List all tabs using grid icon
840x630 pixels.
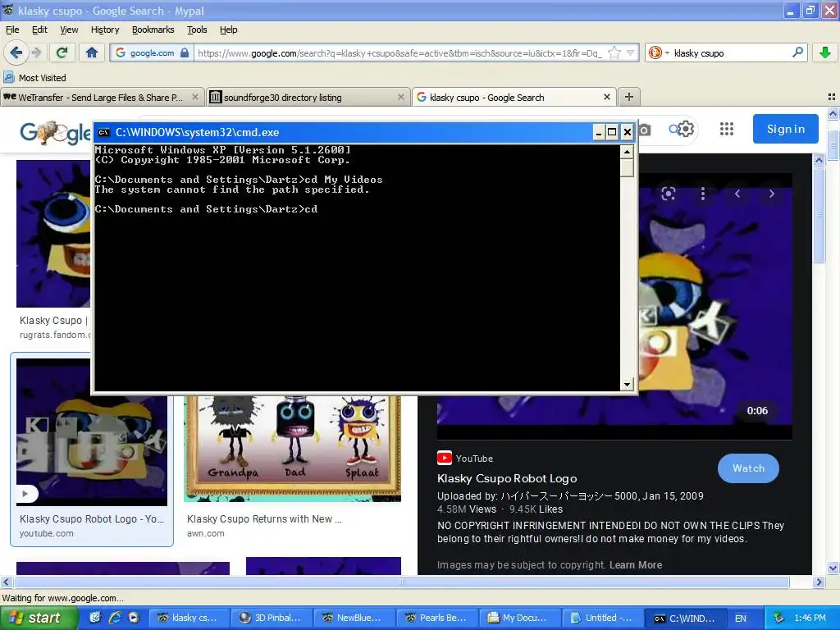(832, 97)
